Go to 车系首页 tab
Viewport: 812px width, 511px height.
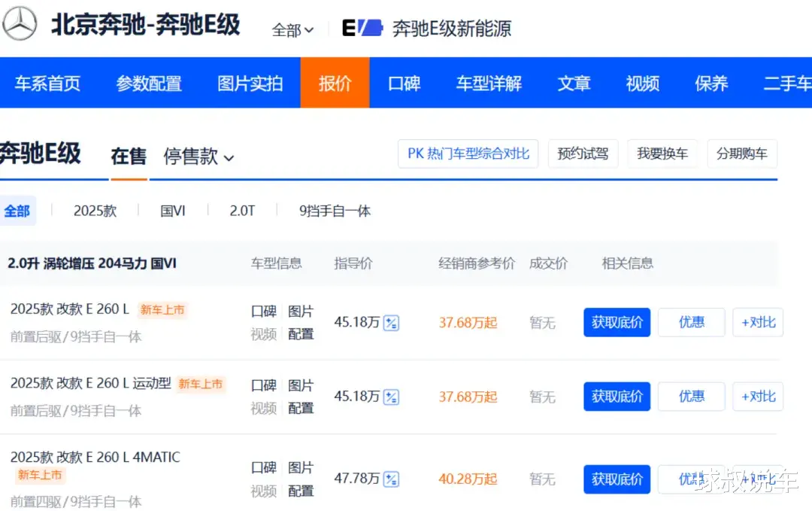[47, 83]
